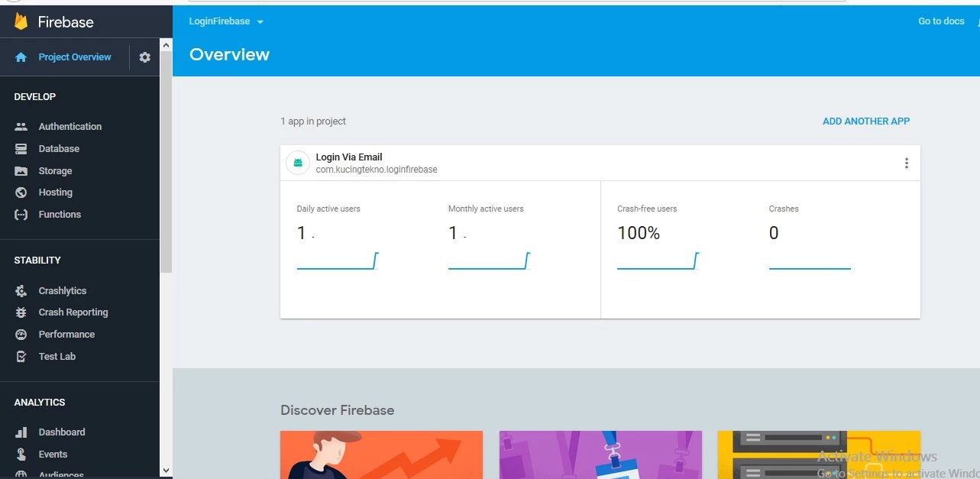Image resolution: width=980 pixels, height=479 pixels.
Task: Open the app card three-dot menu
Action: coord(907,163)
